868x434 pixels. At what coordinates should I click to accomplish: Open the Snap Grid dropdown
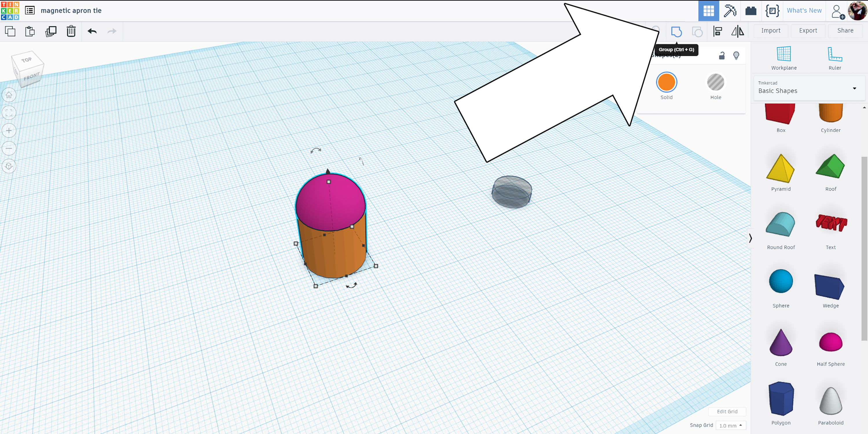click(731, 426)
